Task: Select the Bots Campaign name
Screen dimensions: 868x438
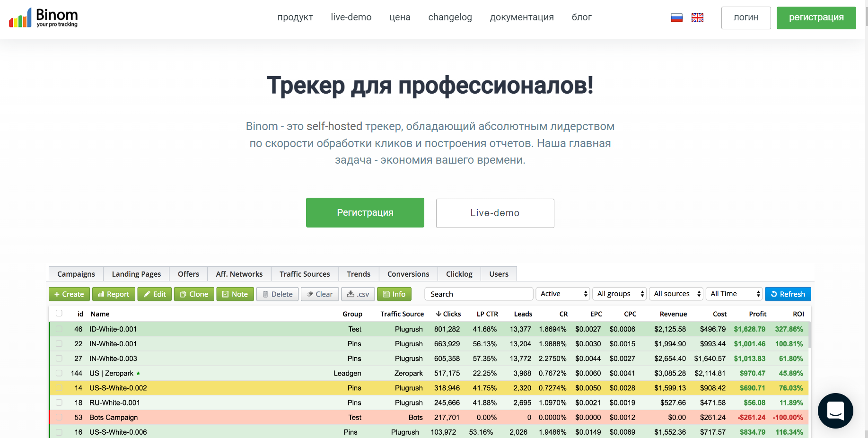Action: (x=114, y=417)
